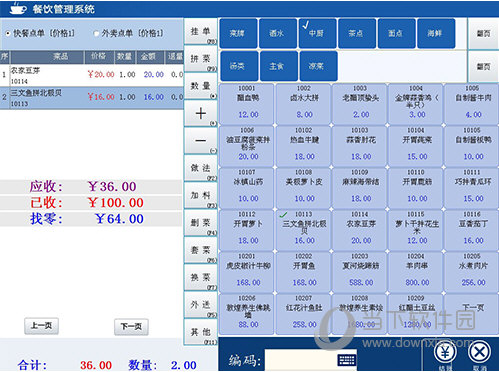Viewport: 499px width, 372px height.
Task: Click 下一页 below the order list
Action: tap(131, 326)
